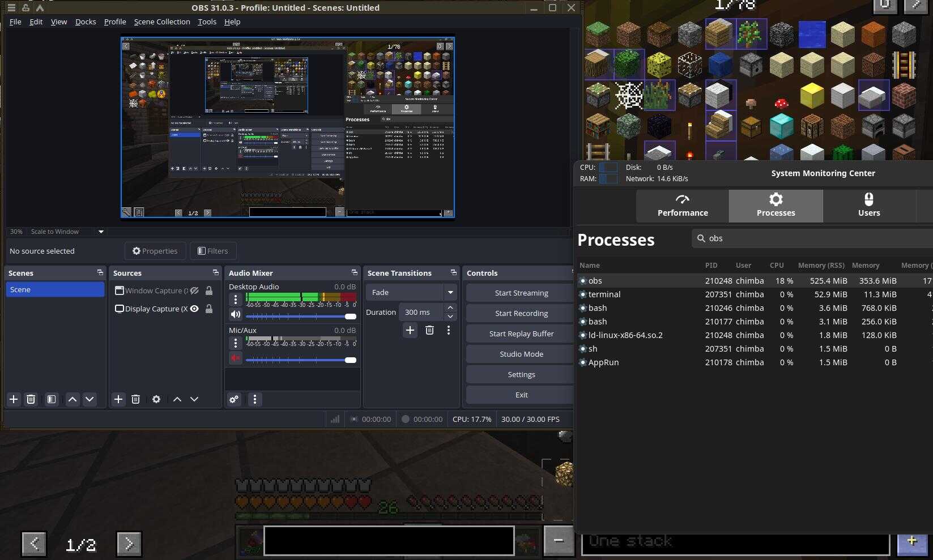Open the preview scaling dropdown
This screenshot has width=933, height=560.
point(101,232)
